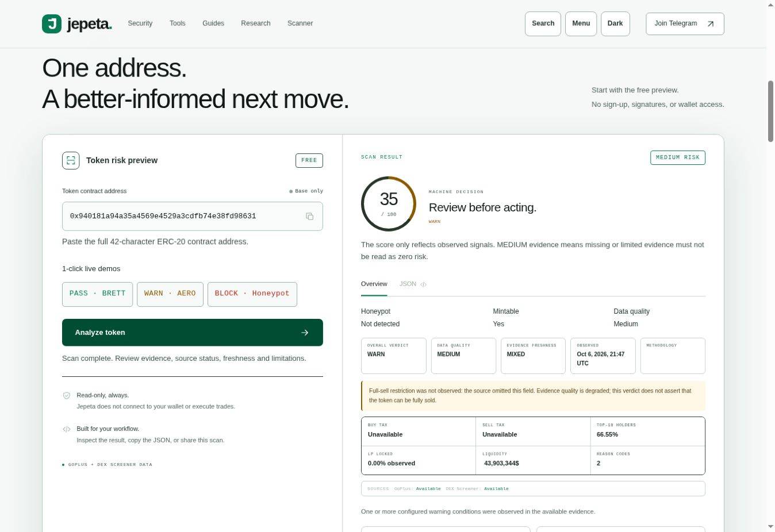Screen dimensions: 775x532
Task: Open the Tools nav item
Action: (178, 24)
